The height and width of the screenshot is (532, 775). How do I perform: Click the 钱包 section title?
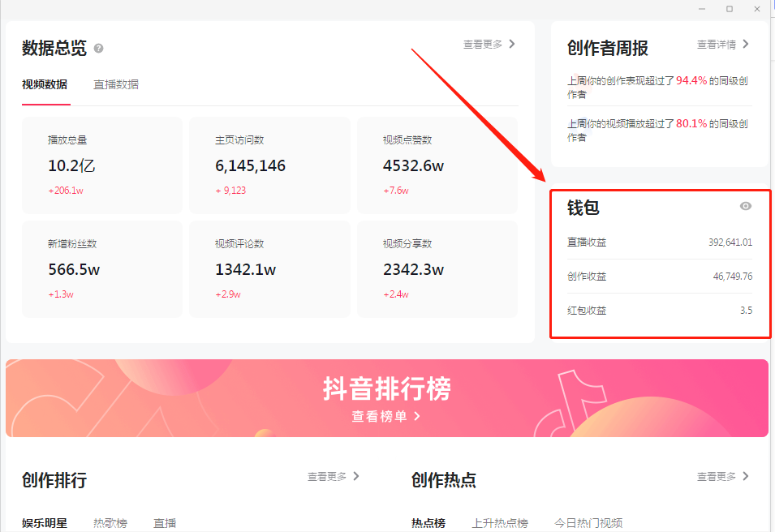tap(583, 208)
